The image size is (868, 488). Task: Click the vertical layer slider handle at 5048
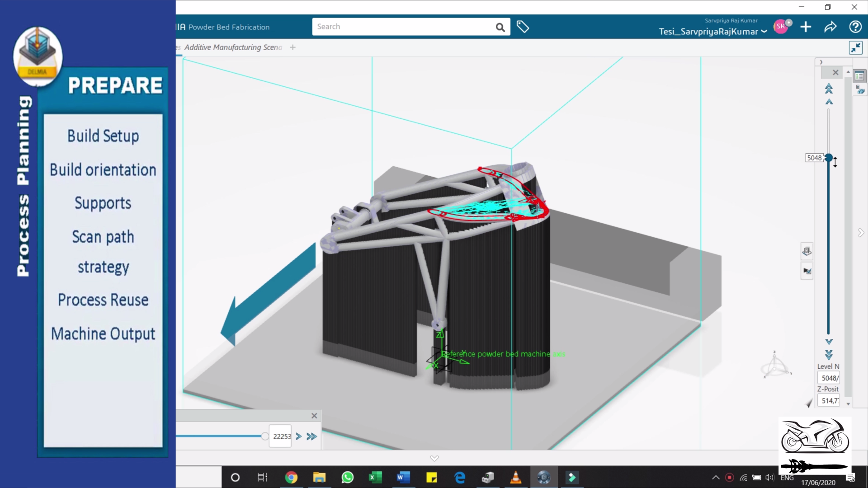pyautogui.click(x=829, y=158)
